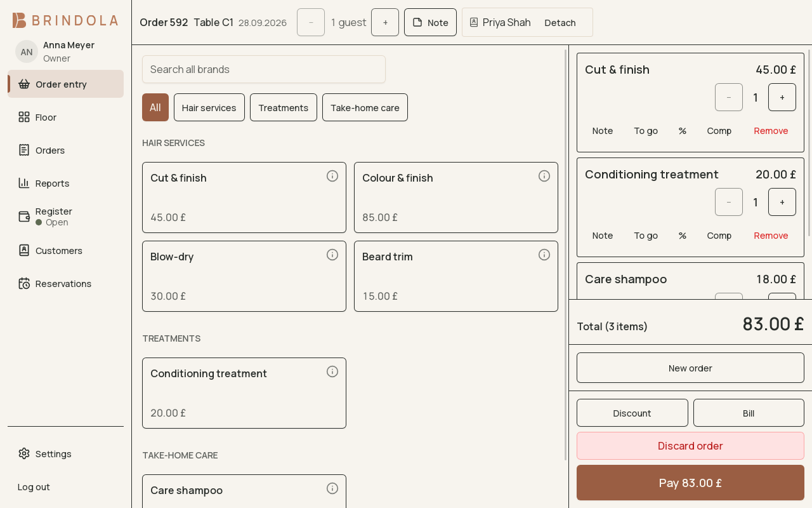Toggle To go on Cut & finish item
Screen dimensions: 812x508
(646, 131)
